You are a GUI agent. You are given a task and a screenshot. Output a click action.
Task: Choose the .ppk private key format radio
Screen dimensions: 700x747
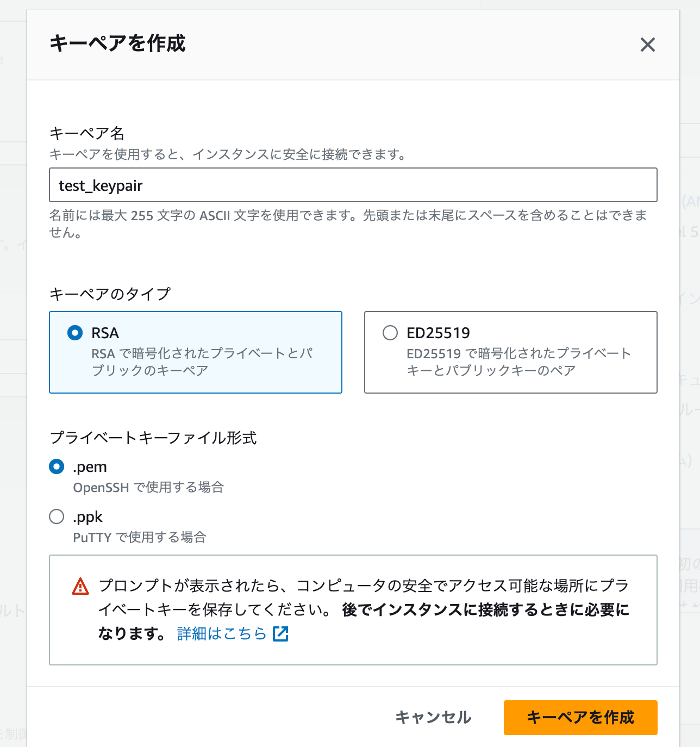pos(57,516)
